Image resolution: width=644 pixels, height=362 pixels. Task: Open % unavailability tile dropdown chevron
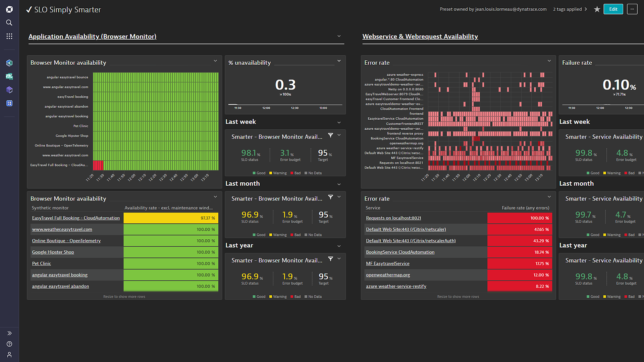tap(339, 61)
